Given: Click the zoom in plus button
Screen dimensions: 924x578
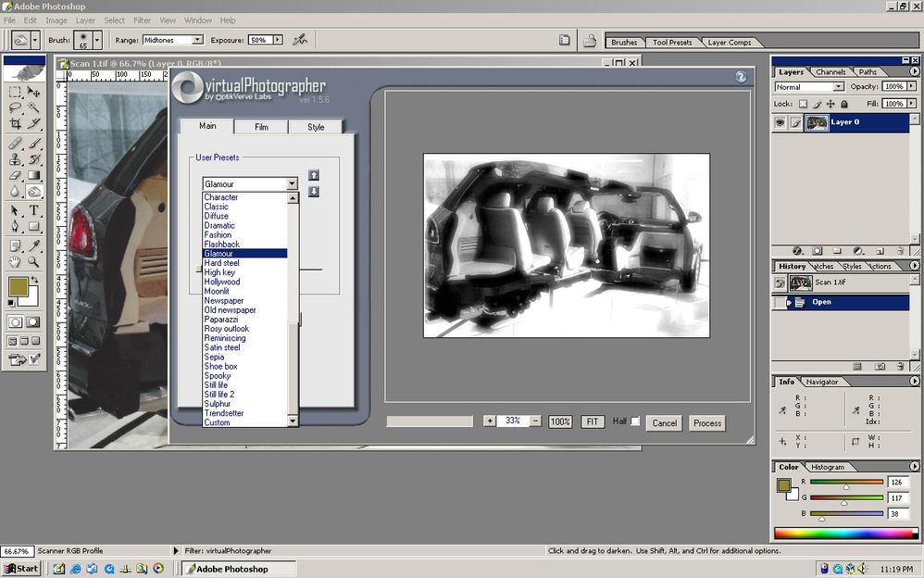Looking at the screenshot, I should click(489, 421).
